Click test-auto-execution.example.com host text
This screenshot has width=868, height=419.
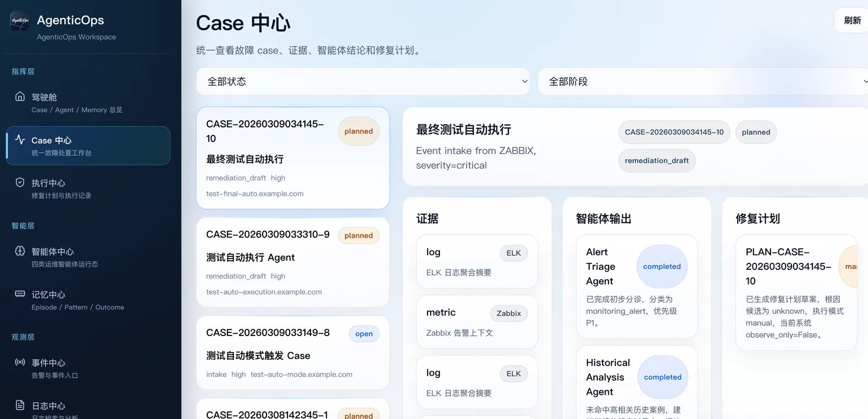tap(264, 292)
